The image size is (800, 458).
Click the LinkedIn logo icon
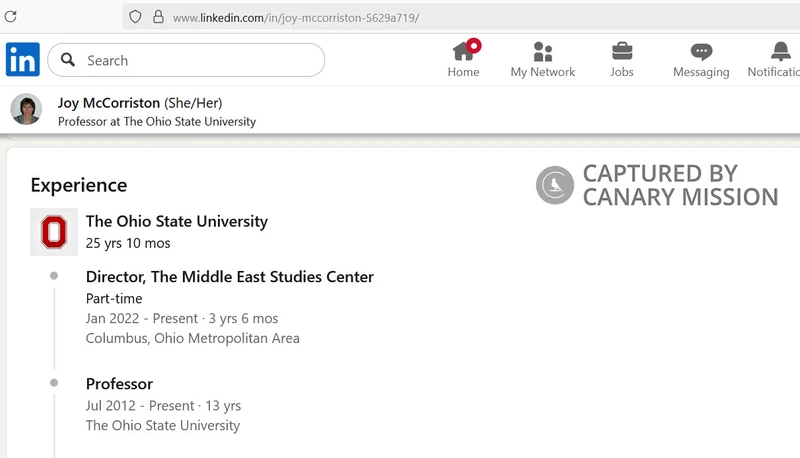[22, 60]
